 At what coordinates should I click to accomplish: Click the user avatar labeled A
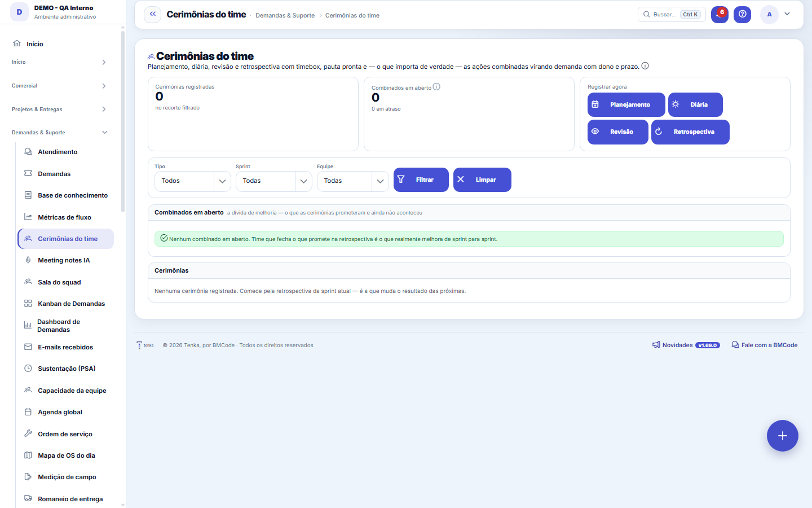tap(769, 14)
